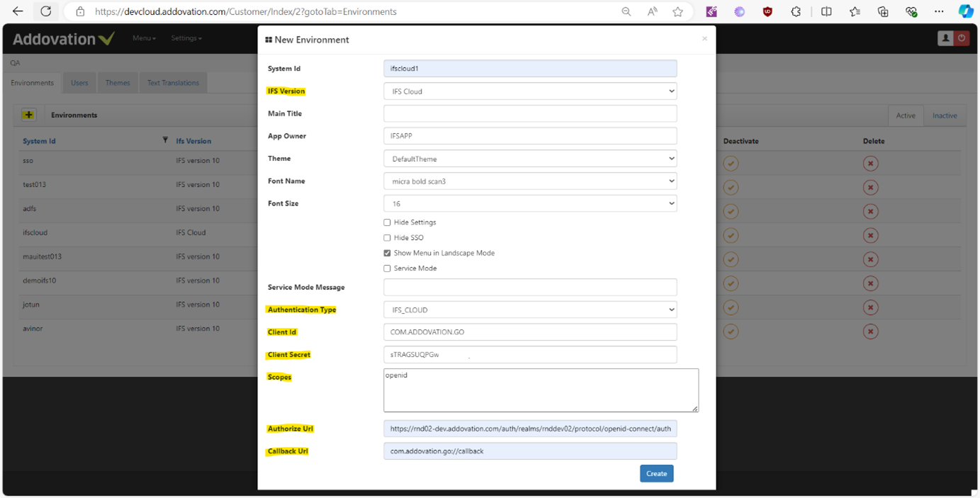980x498 pixels.
Task: Click into the Main Title input field
Action: [x=530, y=113]
